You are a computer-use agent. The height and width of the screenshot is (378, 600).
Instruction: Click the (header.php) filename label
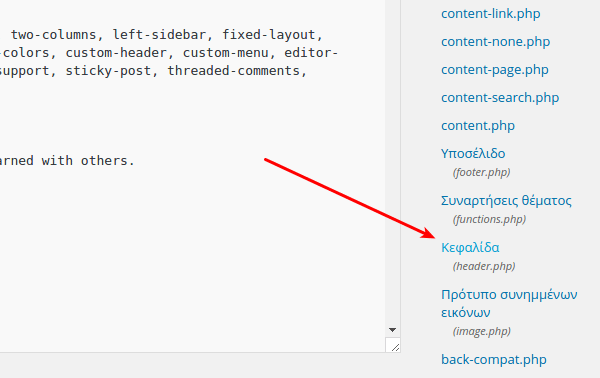(x=484, y=266)
